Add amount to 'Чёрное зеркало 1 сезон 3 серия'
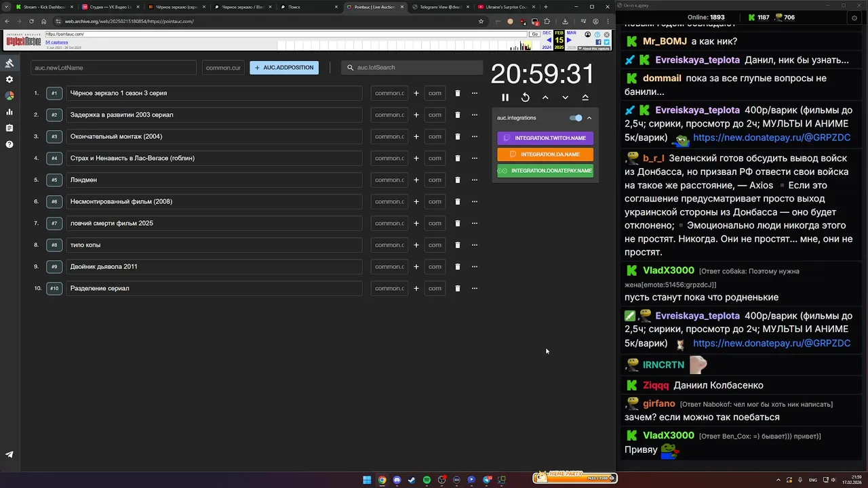The height and width of the screenshot is (488, 868). tap(416, 93)
